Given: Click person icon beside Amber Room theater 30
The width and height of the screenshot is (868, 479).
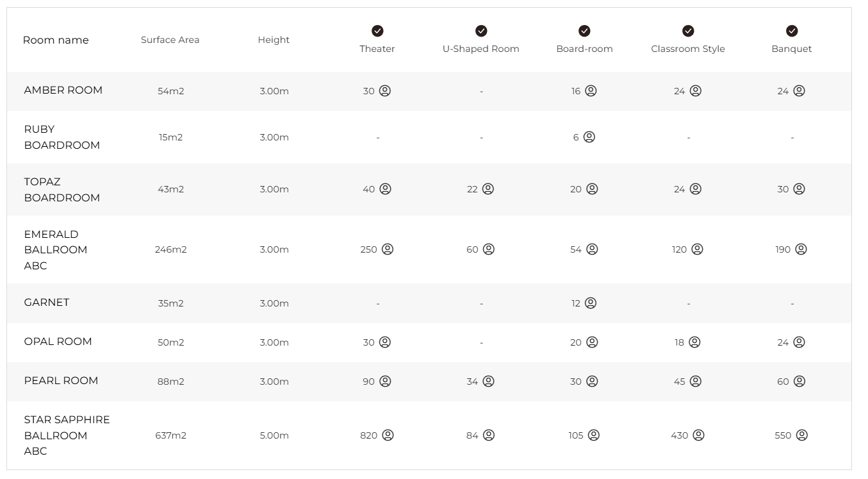Looking at the screenshot, I should click(x=385, y=91).
